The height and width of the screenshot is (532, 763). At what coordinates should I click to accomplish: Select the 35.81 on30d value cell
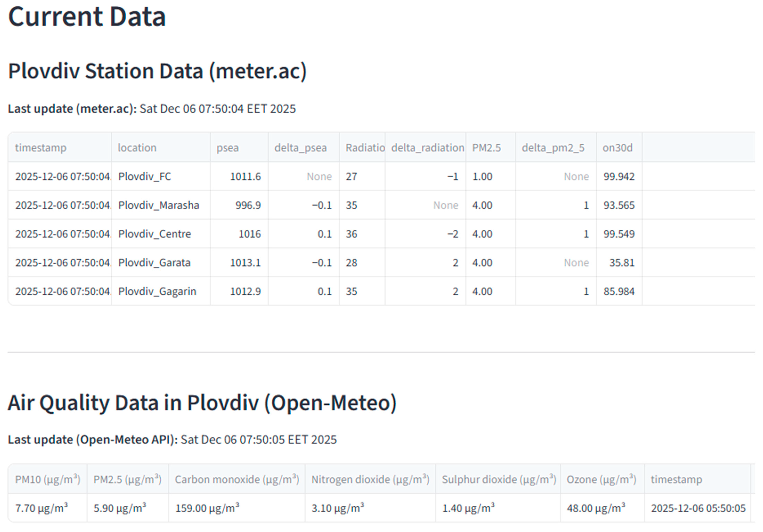tap(621, 263)
